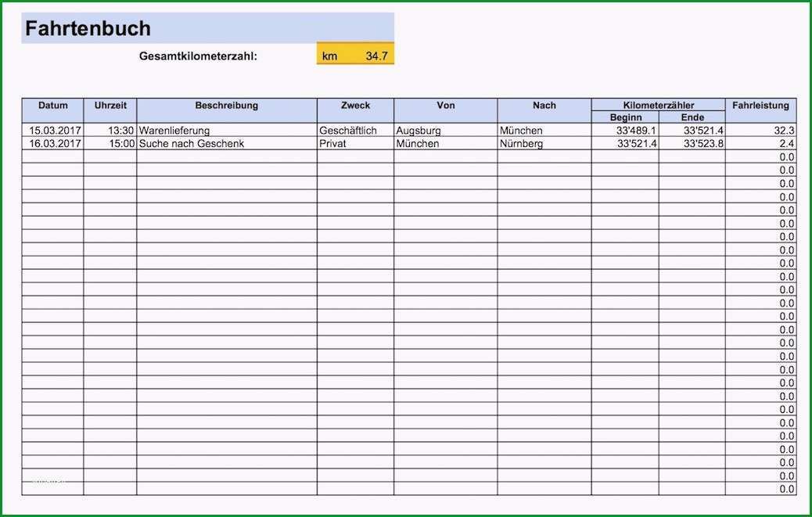812x517 pixels.
Task: Select the Gesamtkilometerzahl label
Action: pyautogui.click(x=198, y=56)
